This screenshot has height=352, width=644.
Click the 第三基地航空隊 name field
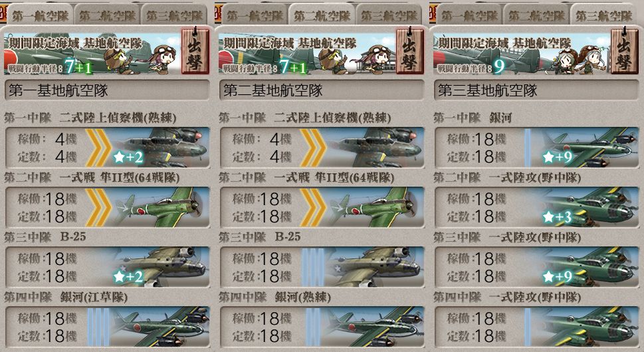click(537, 90)
